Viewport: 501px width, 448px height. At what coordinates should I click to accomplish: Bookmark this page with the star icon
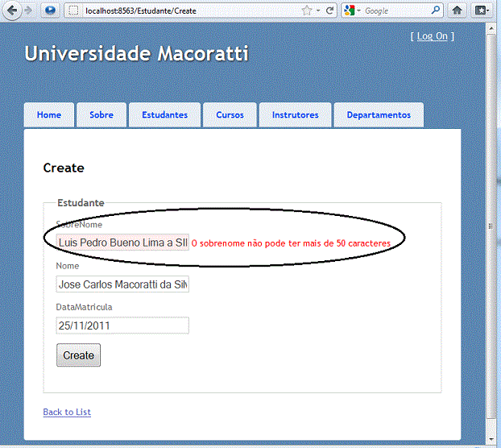[307, 10]
